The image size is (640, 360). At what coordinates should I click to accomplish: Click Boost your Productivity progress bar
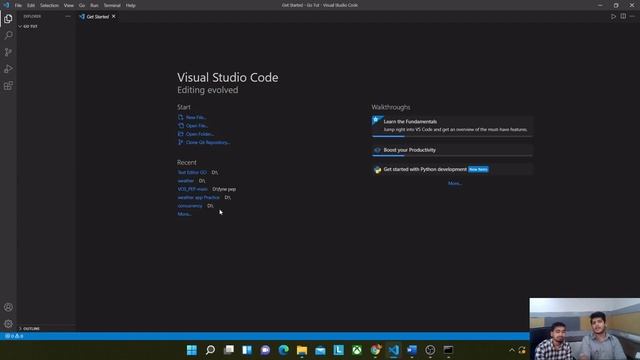tap(452, 156)
